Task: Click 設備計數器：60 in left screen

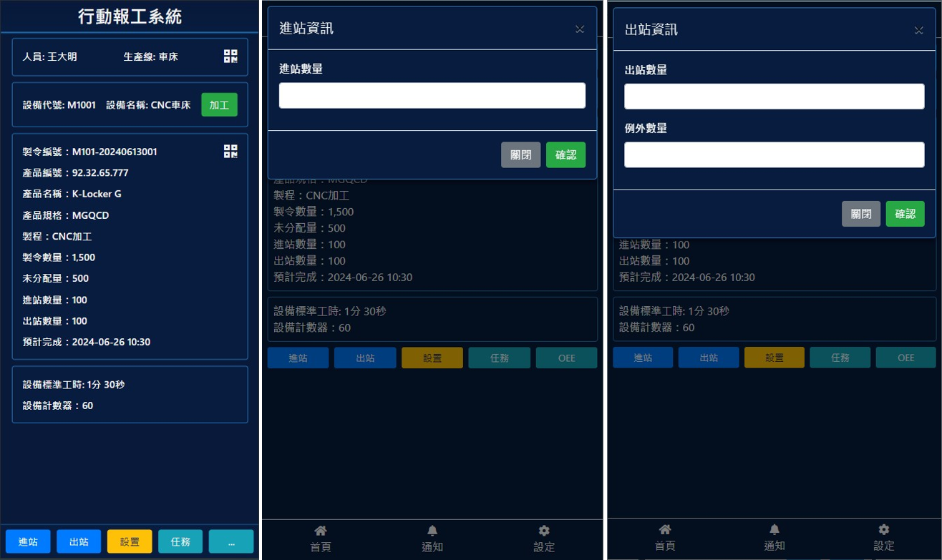Action: [x=58, y=406]
